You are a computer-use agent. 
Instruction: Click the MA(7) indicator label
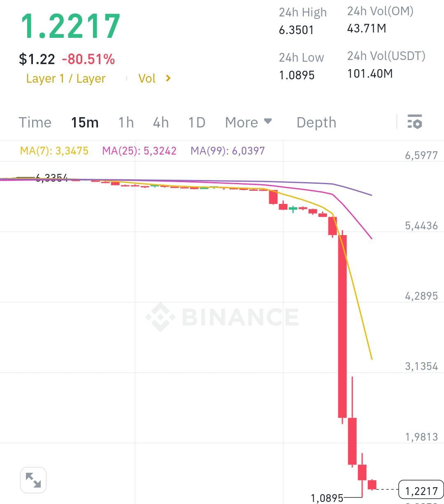click(x=54, y=151)
